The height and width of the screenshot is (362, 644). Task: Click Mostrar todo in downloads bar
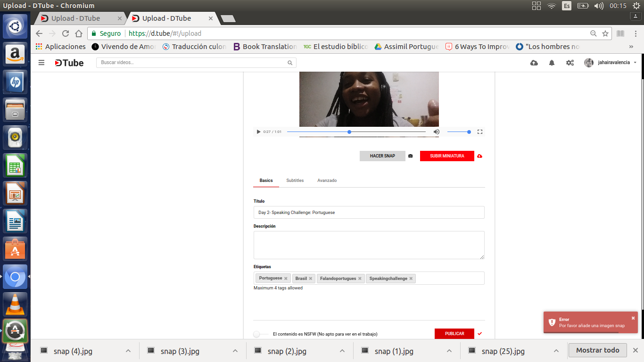click(598, 350)
